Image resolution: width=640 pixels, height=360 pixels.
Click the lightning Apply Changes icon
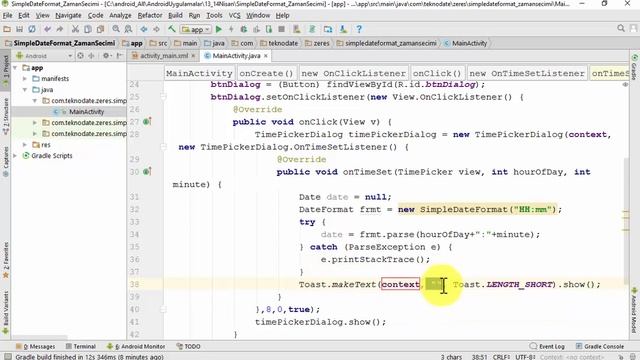(x=231, y=29)
